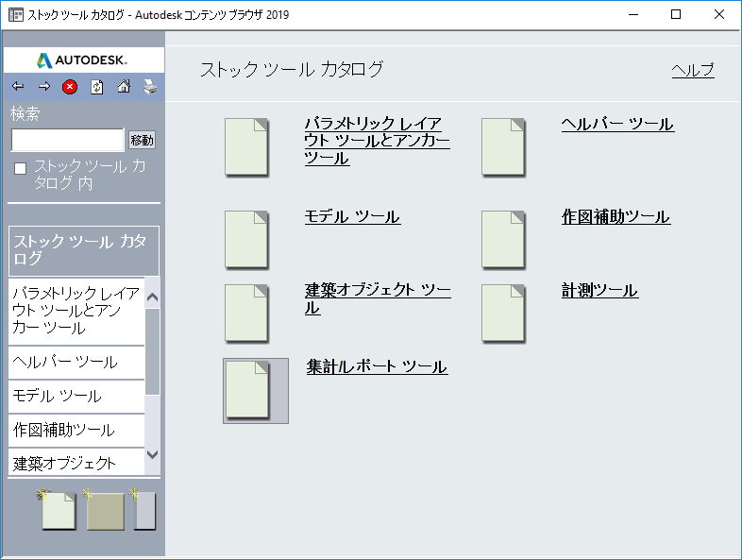Click sidebar list scroll up arrow
742x560 pixels.
pos(152,297)
